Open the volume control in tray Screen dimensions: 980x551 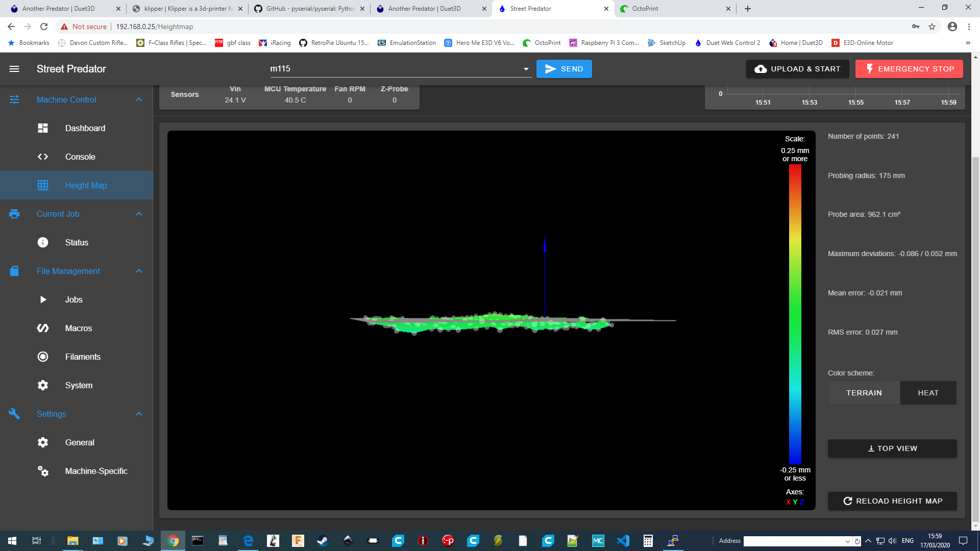[x=892, y=541]
